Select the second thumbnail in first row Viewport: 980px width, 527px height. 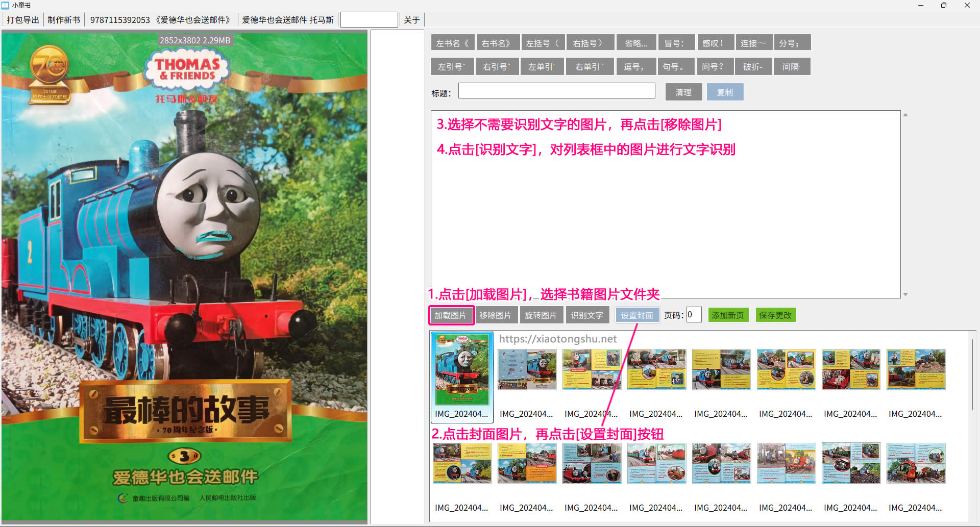tap(527, 369)
